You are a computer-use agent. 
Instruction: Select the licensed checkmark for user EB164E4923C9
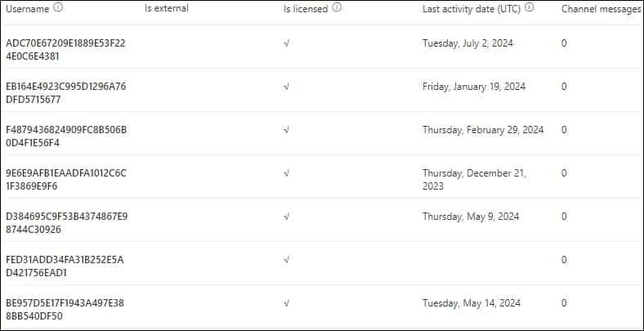(286, 87)
